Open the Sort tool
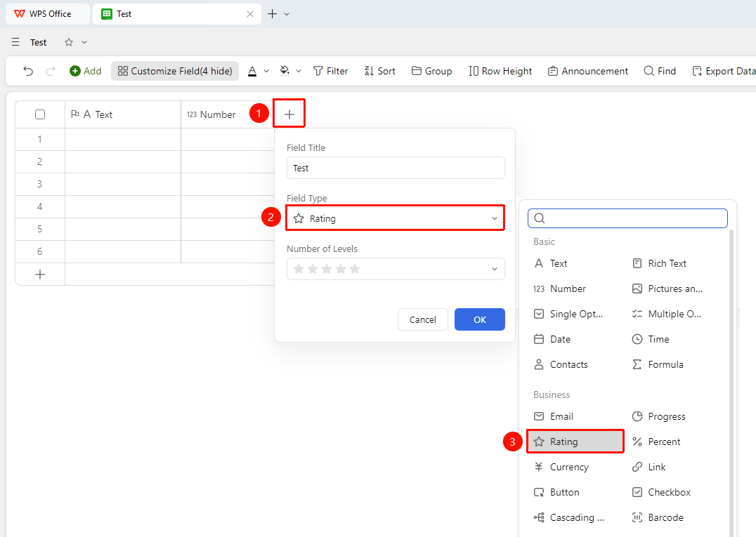The width and height of the screenshot is (756, 537). (x=380, y=72)
